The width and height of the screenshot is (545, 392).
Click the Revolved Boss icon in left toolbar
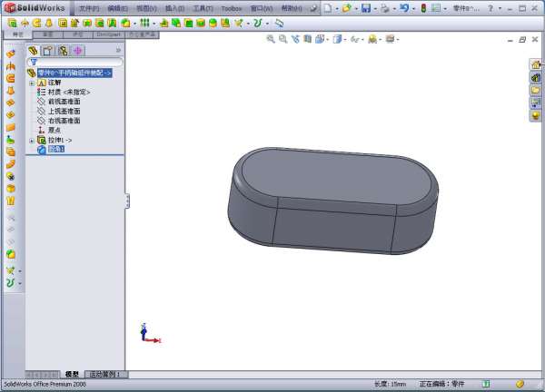[x=11, y=66]
